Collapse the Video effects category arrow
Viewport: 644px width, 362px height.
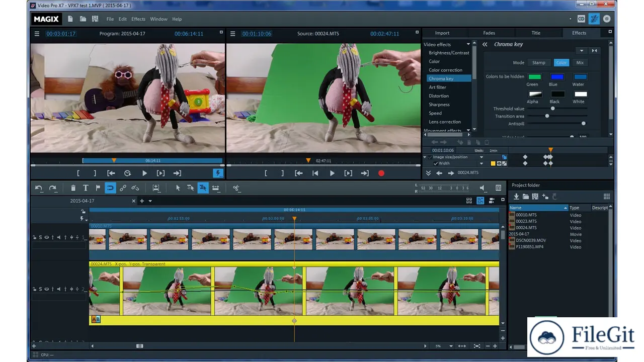(x=468, y=44)
